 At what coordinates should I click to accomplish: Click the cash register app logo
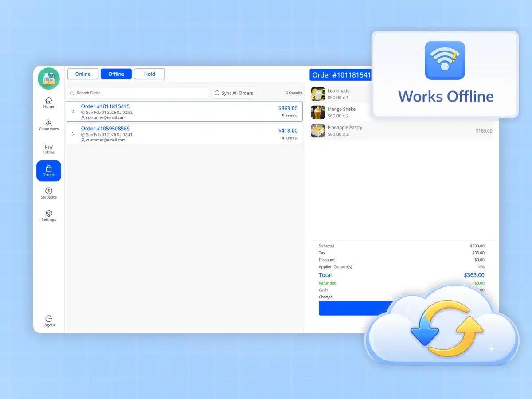coord(48,78)
